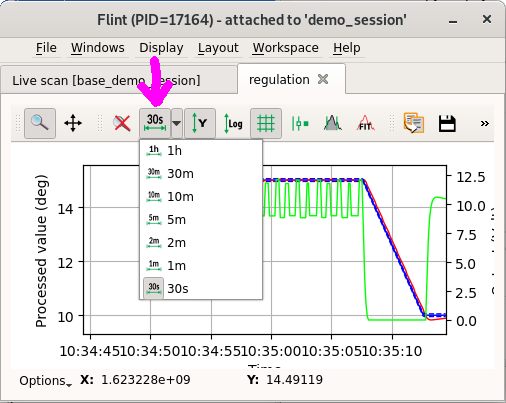The image size is (506, 403).
Task: Open the File menu
Action: pyautogui.click(x=46, y=48)
